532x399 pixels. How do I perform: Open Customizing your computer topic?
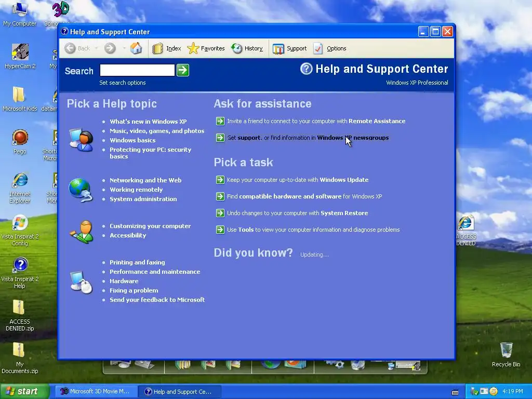tap(150, 226)
